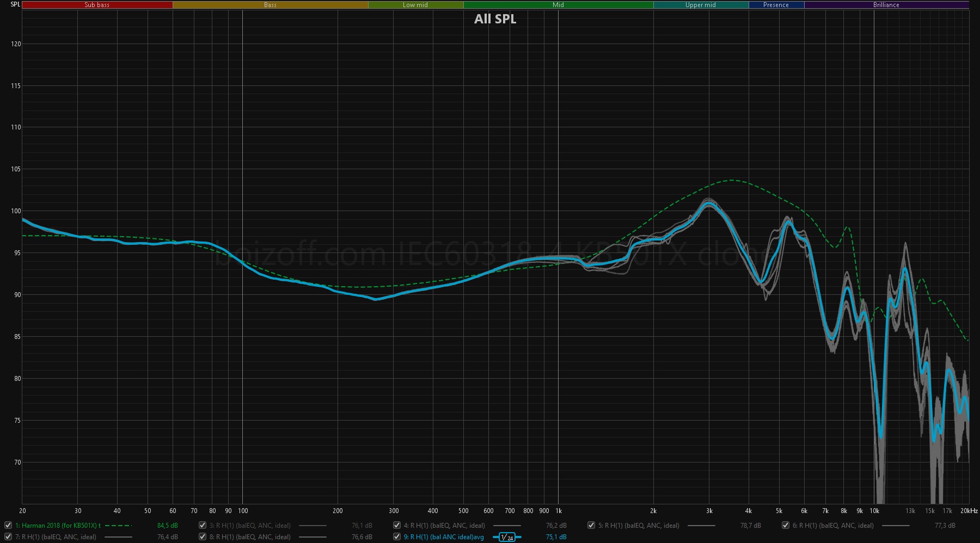This screenshot has width=980, height=543.
Task: Click the Sub bass band label
Action: pyautogui.click(x=97, y=5)
